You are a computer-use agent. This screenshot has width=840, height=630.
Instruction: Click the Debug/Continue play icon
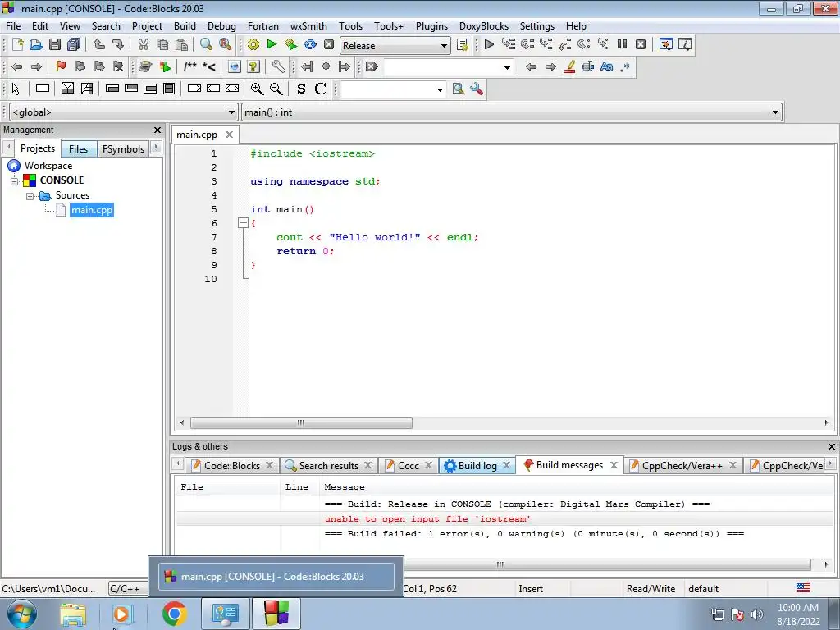tap(489, 44)
